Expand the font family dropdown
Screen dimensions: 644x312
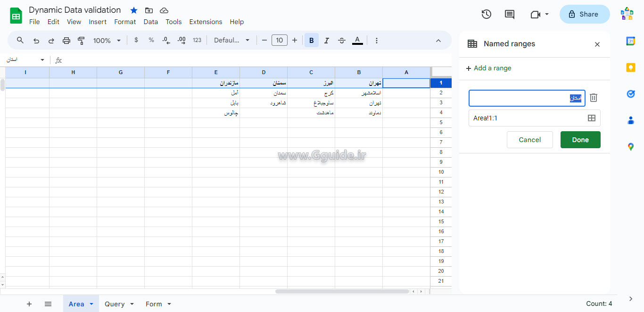pos(231,41)
